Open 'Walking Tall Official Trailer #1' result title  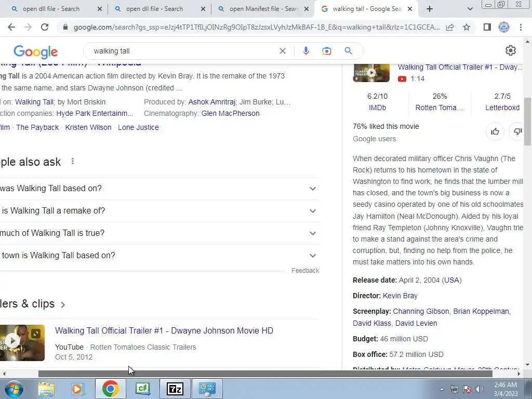[x=164, y=331]
